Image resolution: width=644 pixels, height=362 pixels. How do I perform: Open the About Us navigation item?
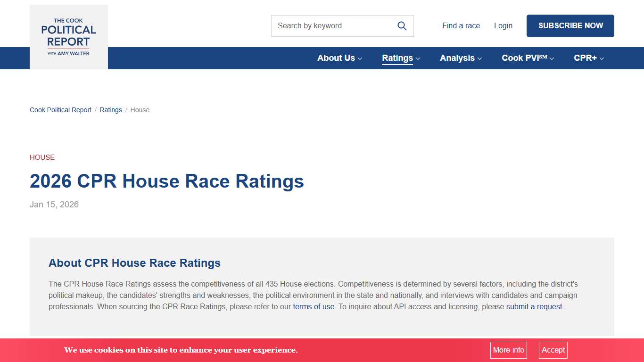click(336, 58)
